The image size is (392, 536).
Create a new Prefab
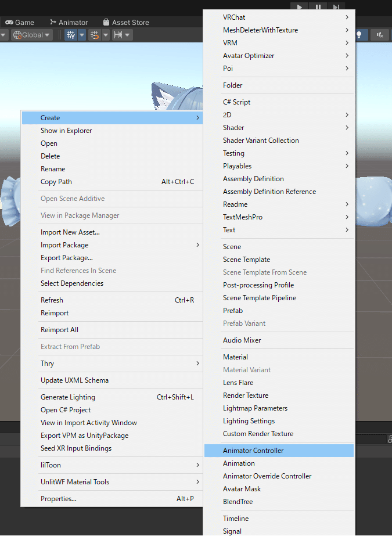[x=279, y=311]
